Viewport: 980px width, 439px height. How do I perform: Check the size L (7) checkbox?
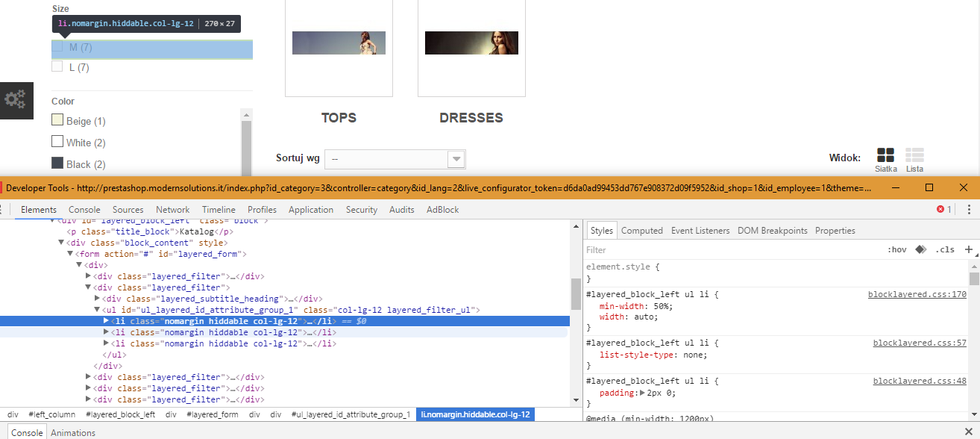(57, 66)
